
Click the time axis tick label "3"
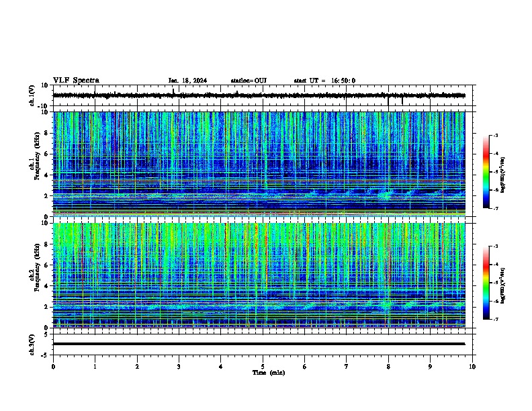coord(179,367)
